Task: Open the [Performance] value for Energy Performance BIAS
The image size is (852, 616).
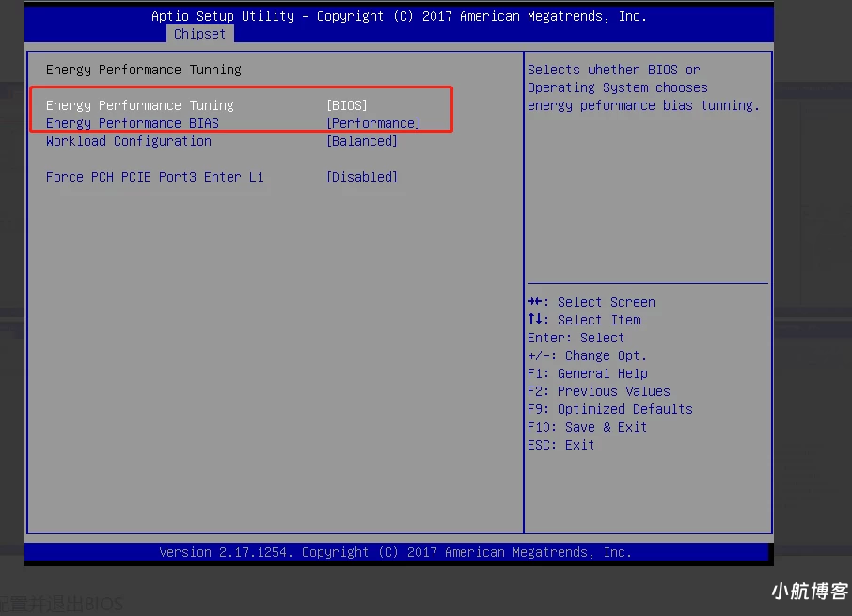Action: [x=372, y=123]
